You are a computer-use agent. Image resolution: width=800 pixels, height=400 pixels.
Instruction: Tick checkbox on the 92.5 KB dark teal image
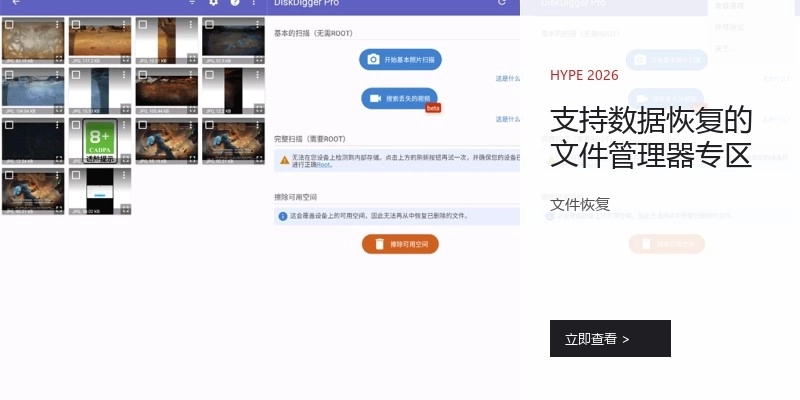point(210,24)
